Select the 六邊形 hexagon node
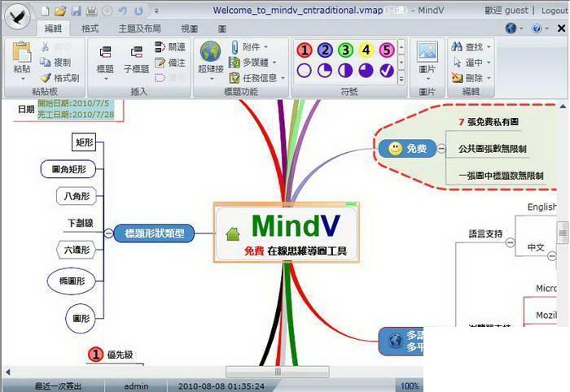This screenshot has width=570, height=392. (77, 250)
